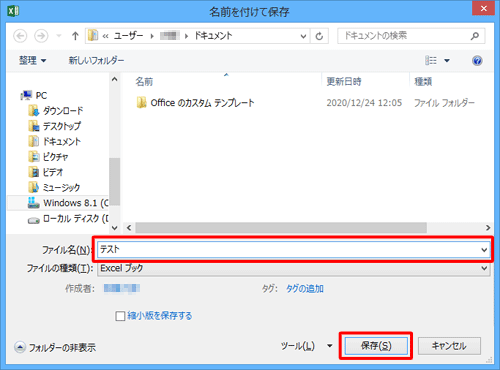This screenshot has width=500, height=370.
Task: Open view options dropdown arrow
Action: pyautogui.click(x=447, y=61)
